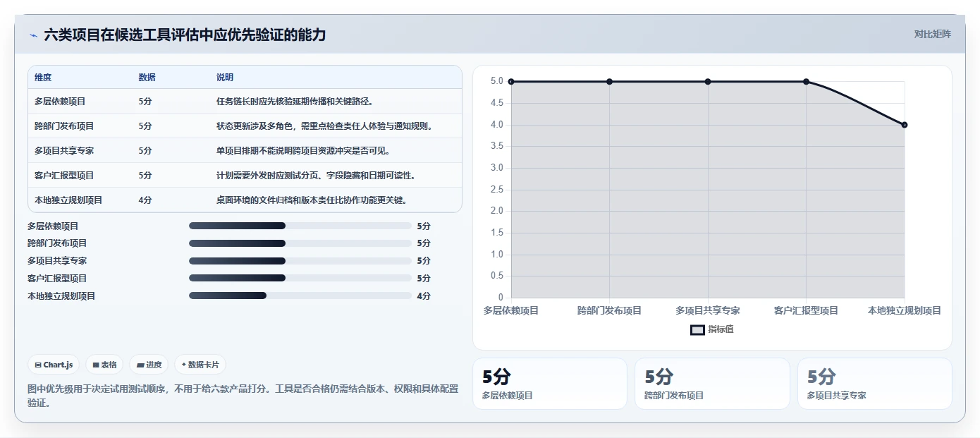Screen dimensions: 980x438
Task: Open the 跨部门发布项目 data card
Action: click(x=712, y=384)
